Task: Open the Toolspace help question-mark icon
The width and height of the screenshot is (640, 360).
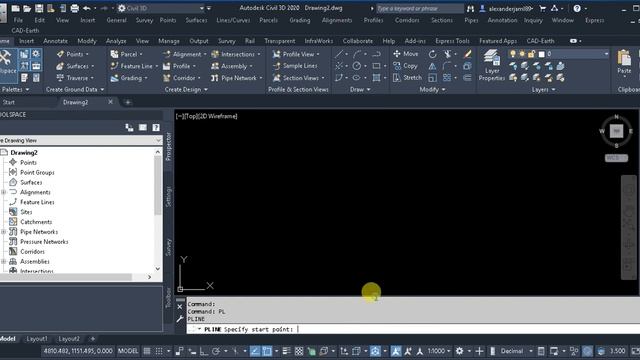Action: pyautogui.click(x=156, y=128)
